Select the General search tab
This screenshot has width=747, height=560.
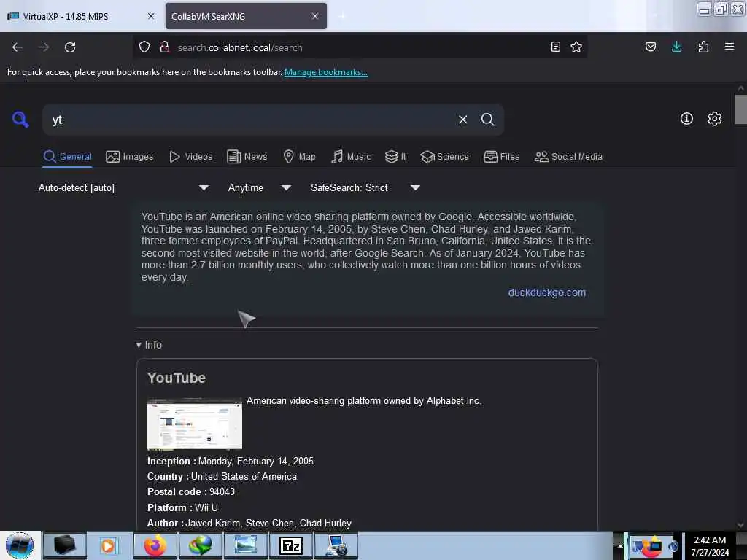click(67, 156)
